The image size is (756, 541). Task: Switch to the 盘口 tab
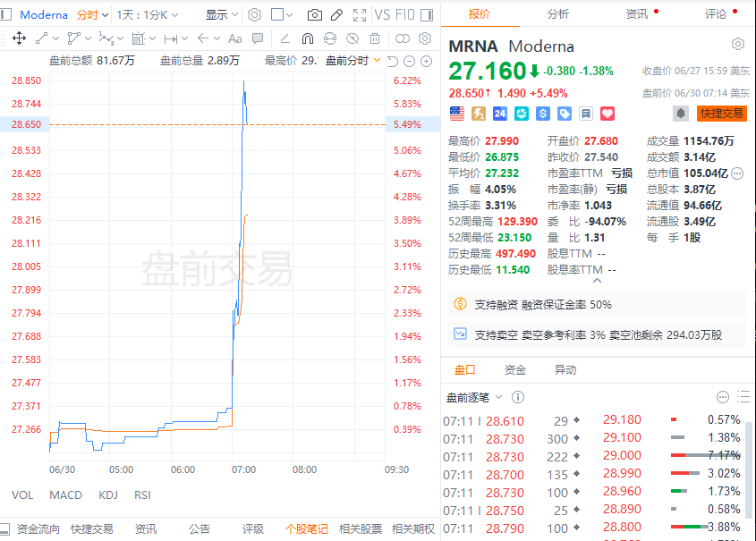click(465, 370)
